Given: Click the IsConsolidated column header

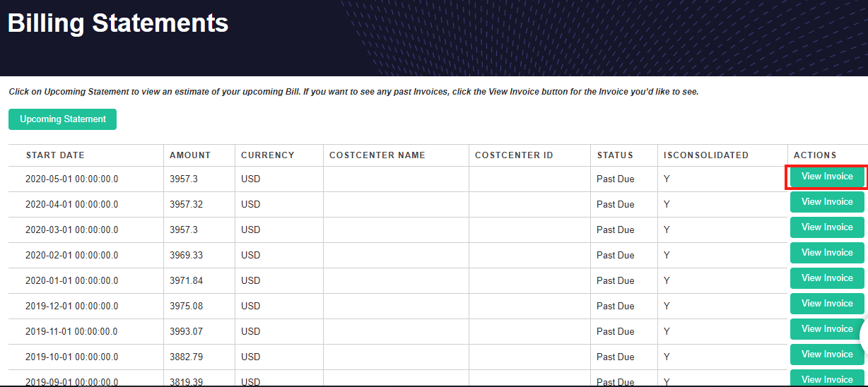Looking at the screenshot, I should pos(705,155).
